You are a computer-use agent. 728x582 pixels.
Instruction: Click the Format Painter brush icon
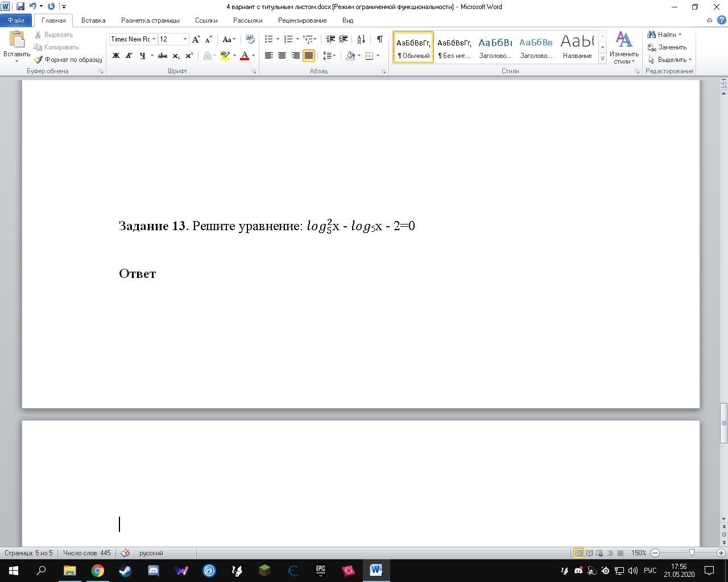click(39, 60)
